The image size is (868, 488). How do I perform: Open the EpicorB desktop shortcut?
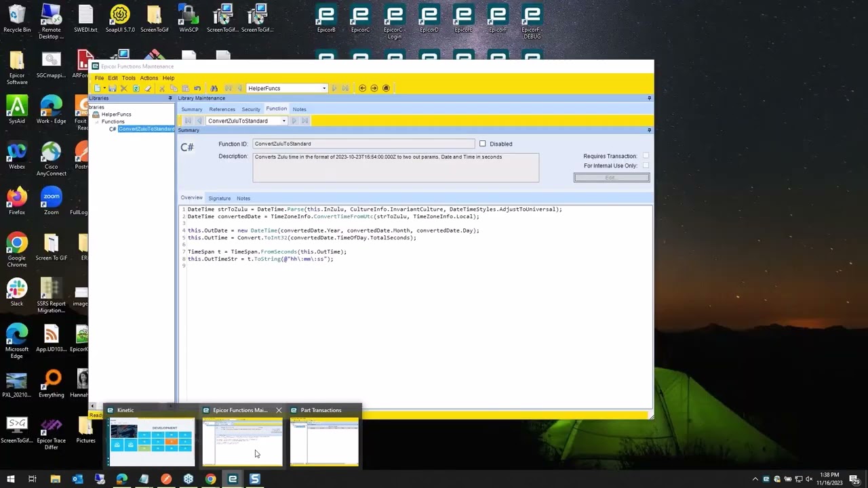coord(326,18)
